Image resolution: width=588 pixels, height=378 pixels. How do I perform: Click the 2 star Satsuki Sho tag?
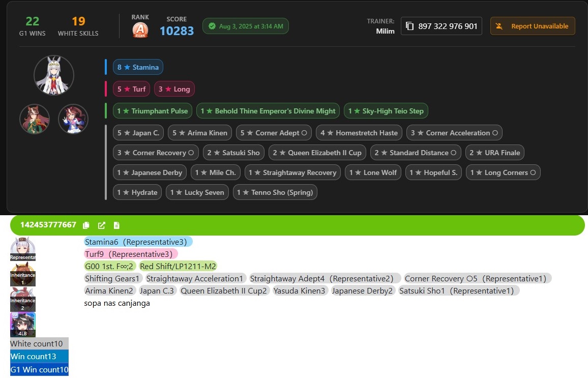pos(233,153)
